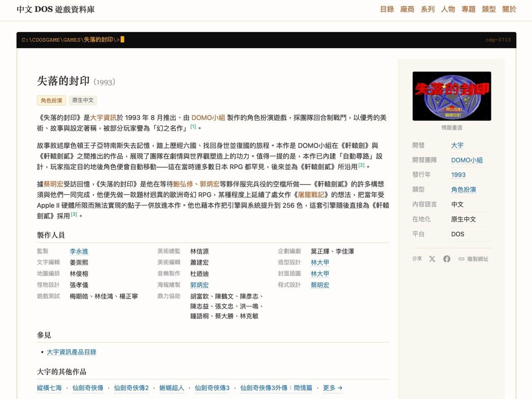The height and width of the screenshot is (399, 532).
Task: Open 蔡明宏 link in the third paragraph
Action: click(54, 184)
